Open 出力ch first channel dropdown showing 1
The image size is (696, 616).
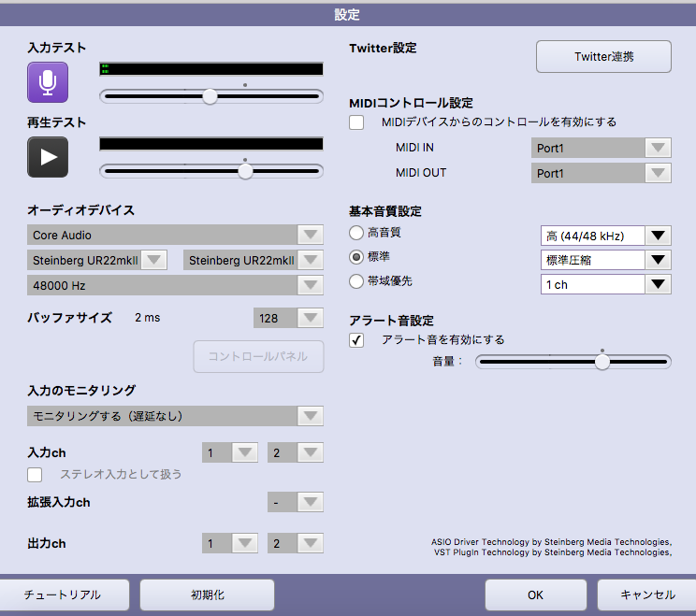(229, 543)
